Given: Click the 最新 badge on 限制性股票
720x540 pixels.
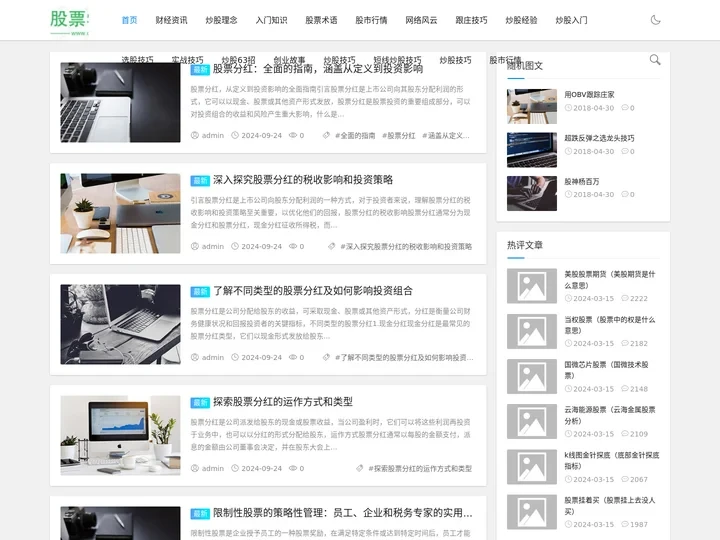Looking at the screenshot, I should click(200, 514).
